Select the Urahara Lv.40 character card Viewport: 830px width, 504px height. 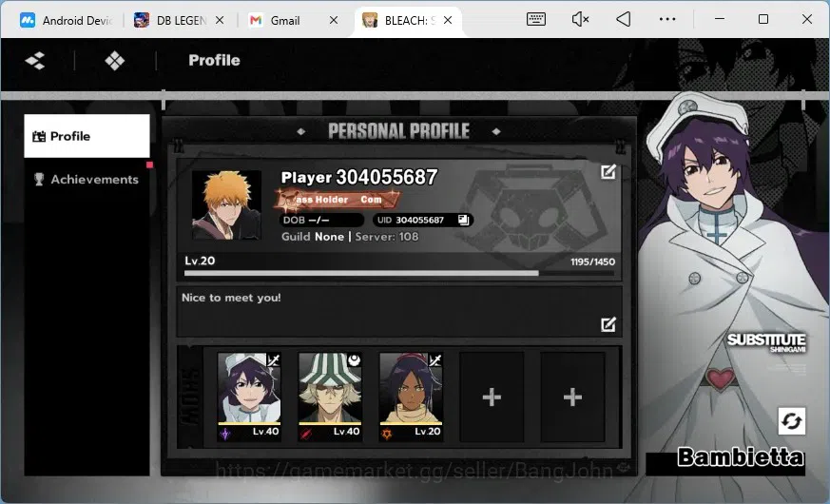(x=330, y=397)
